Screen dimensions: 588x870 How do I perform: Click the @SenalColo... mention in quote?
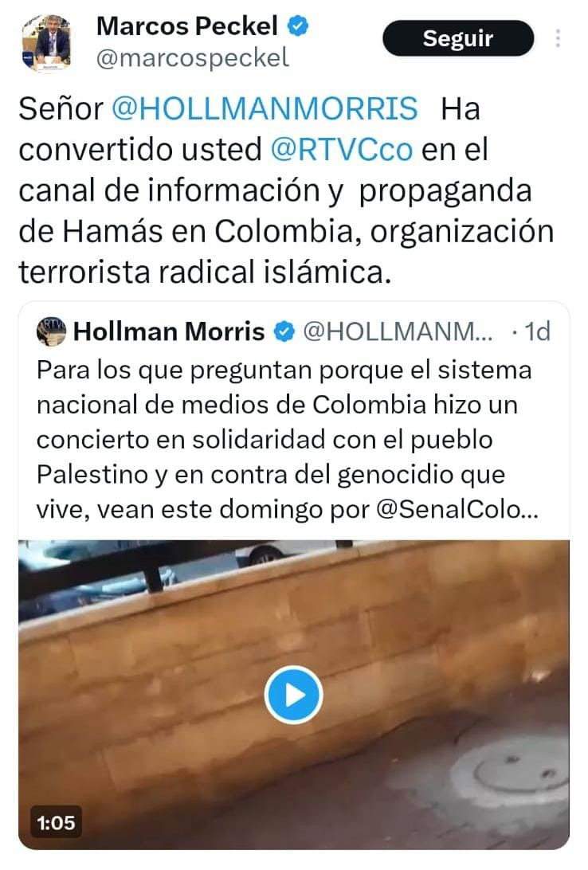[x=457, y=509]
